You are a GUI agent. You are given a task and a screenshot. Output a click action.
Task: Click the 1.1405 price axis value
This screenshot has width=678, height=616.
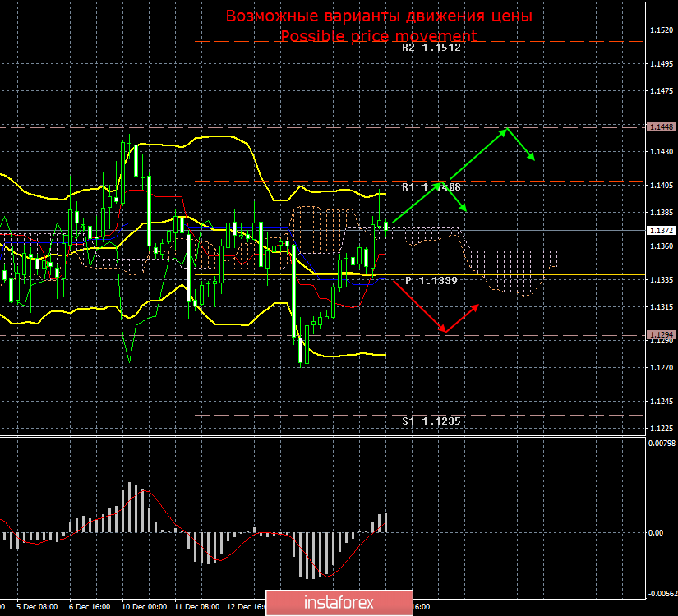[x=662, y=185]
